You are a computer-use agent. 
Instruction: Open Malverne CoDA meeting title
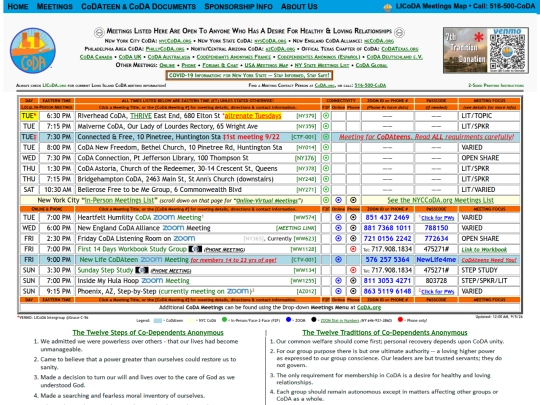coord(167,126)
